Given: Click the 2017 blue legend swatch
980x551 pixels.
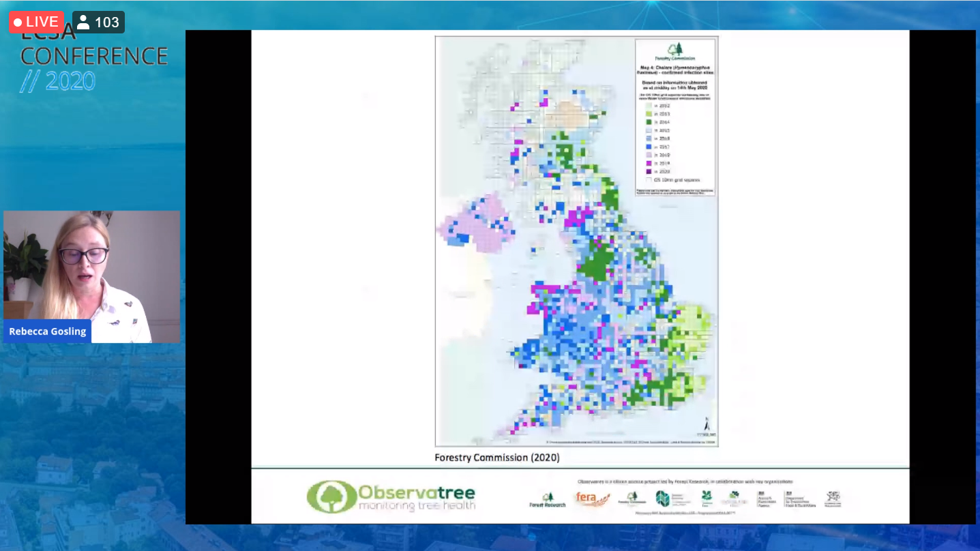Looking at the screenshot, I should pyautogui.click(x=649, y=147).
